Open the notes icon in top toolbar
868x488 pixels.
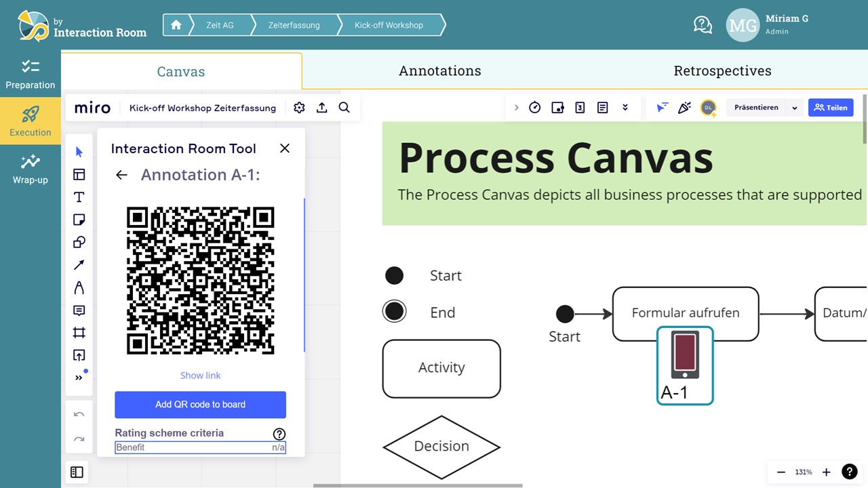(x=602, y=108)
